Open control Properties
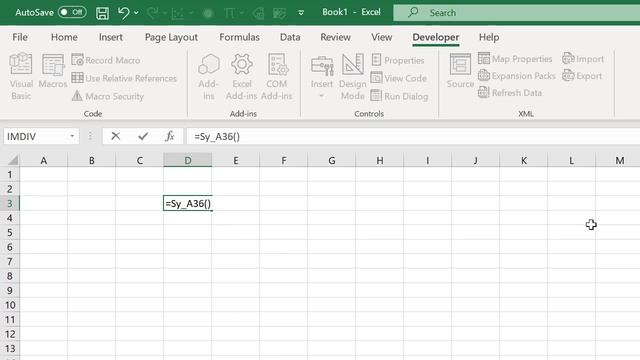This screenshot has height=360, width=640. coord(398,60)
